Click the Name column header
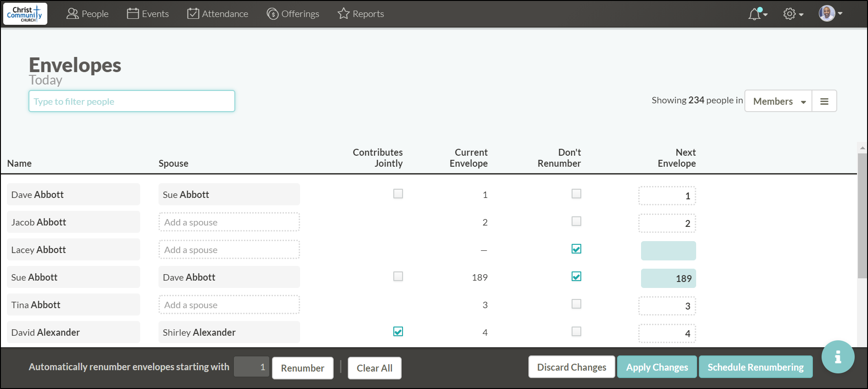Screen dimensions: 868x389 tap(19, 163)
